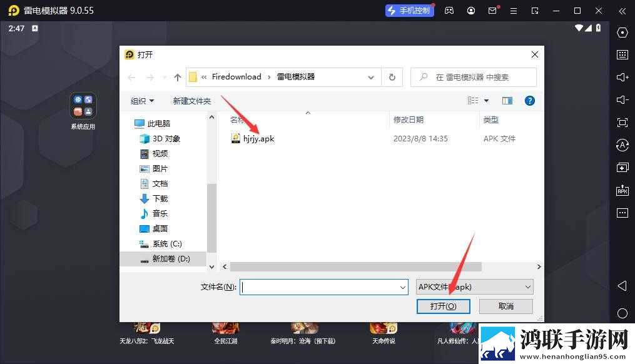The width and height of the screenshot is (635, 364).
Task: Click the 雷电模拟器 path segment
Action: pyautogui.click(x=296, y=77)
